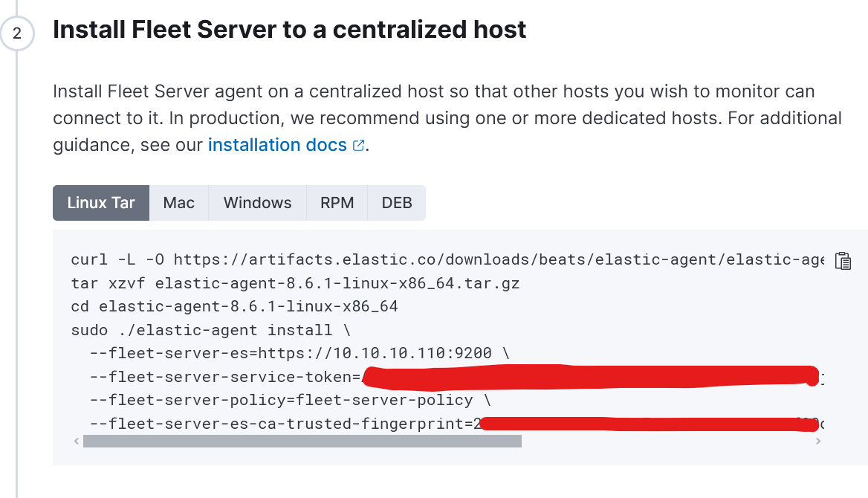Click the fleet-server-service-token option text

coord(224,377)
